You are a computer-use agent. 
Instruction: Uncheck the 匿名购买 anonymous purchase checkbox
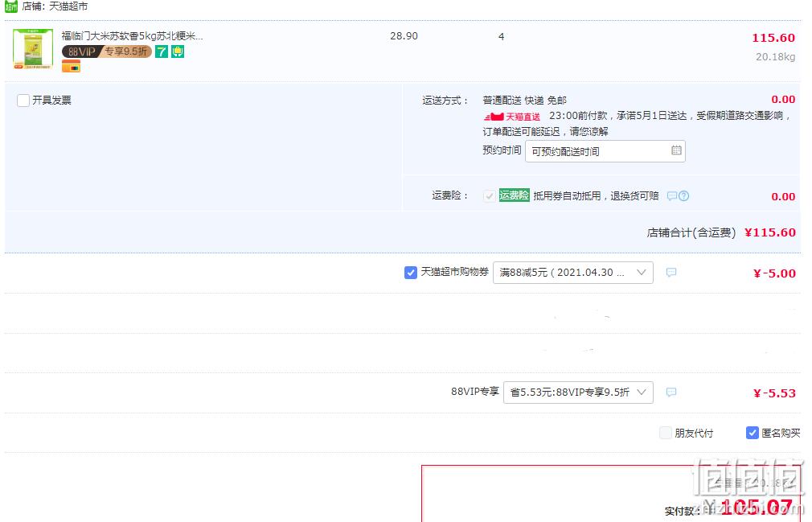click(752, 433)
